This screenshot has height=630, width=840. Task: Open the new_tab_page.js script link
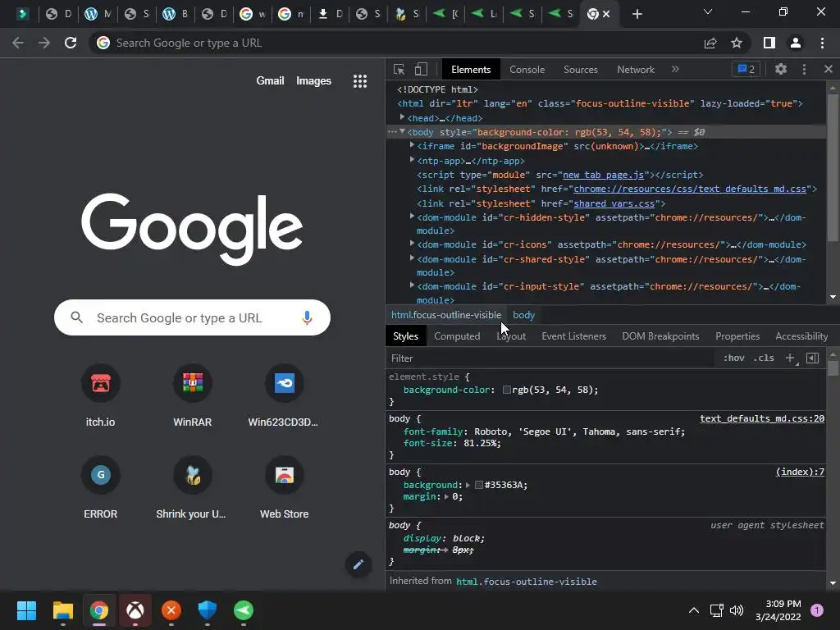pos(603,175)
